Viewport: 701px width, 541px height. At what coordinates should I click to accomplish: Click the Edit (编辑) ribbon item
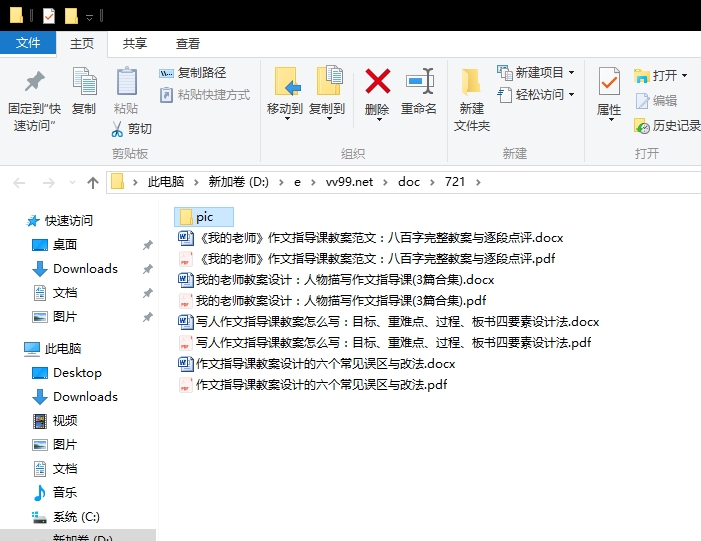[x=656, y=101]
